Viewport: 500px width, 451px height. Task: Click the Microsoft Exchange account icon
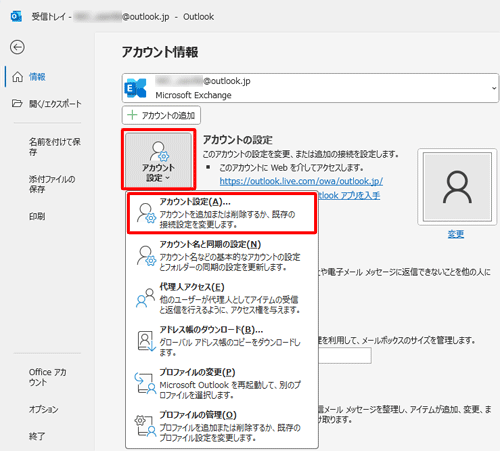tap(135, 88)
